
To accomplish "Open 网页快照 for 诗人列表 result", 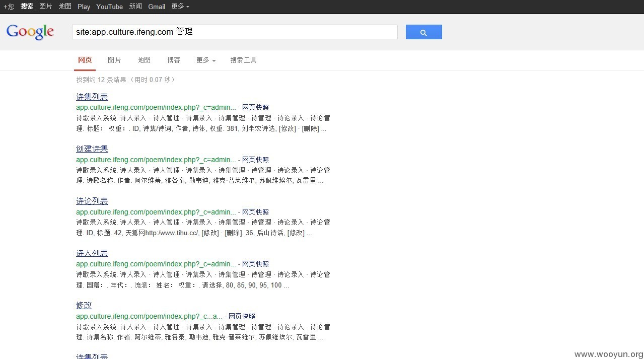I will point(255,264).
